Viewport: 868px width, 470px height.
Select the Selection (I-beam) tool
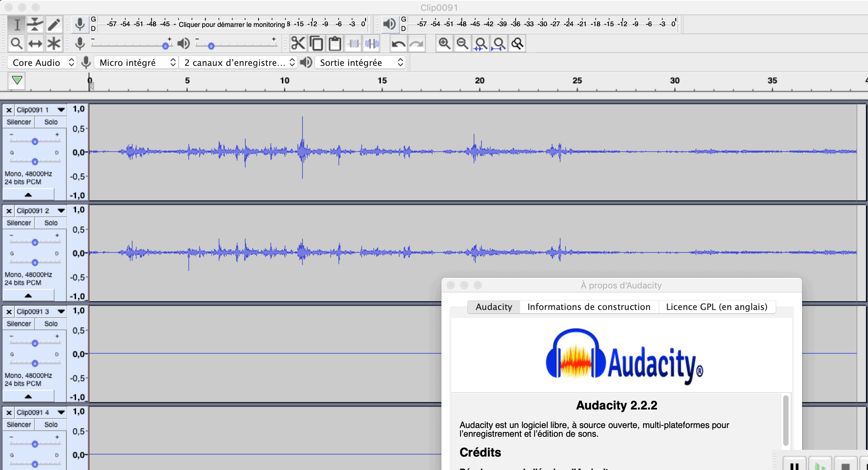(x=16, y=24)
